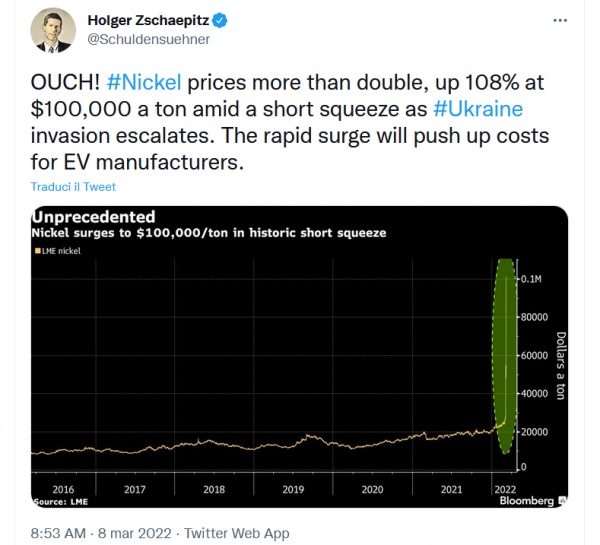Click the tweet timestamp 8:53 AM · 8 mar 2022
Viewport: 600px width, 545px height.
pyautogui.click(x=101, y=533)
